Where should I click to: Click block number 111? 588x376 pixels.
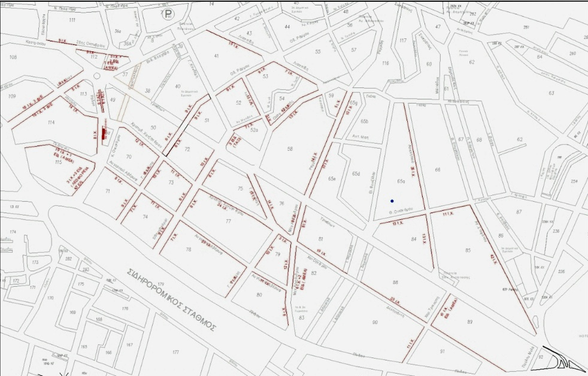coord(72,20)
